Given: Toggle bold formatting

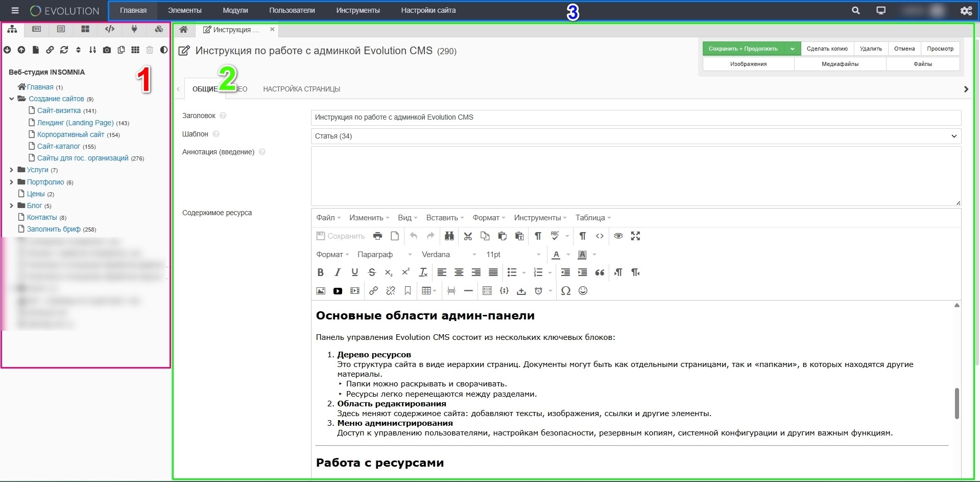Looking at the screenshot, I should coord(320,272).
